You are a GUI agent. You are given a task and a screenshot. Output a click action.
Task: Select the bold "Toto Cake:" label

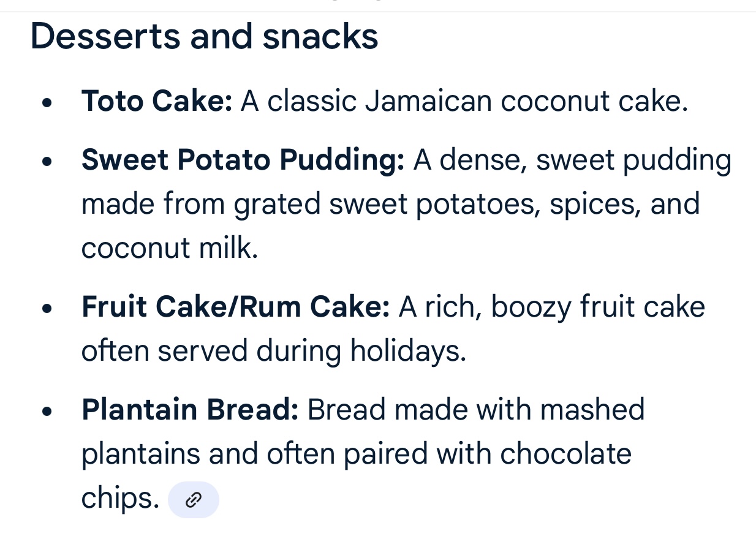pyautogui.click(x=157, y=101)
